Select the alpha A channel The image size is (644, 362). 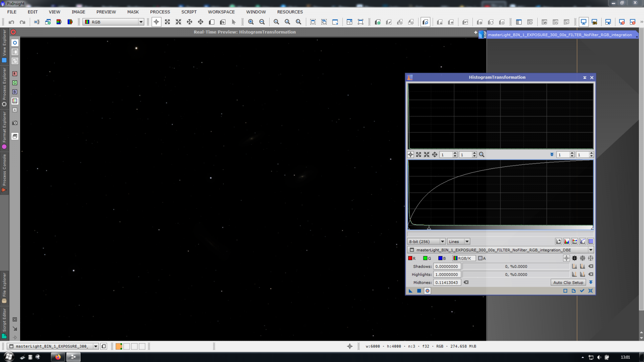(x=482, y=258)
